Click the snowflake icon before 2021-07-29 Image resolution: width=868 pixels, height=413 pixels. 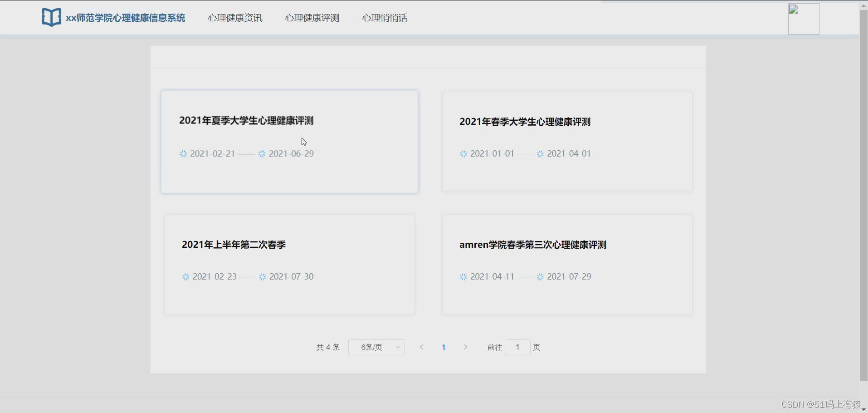pos(539,277)
